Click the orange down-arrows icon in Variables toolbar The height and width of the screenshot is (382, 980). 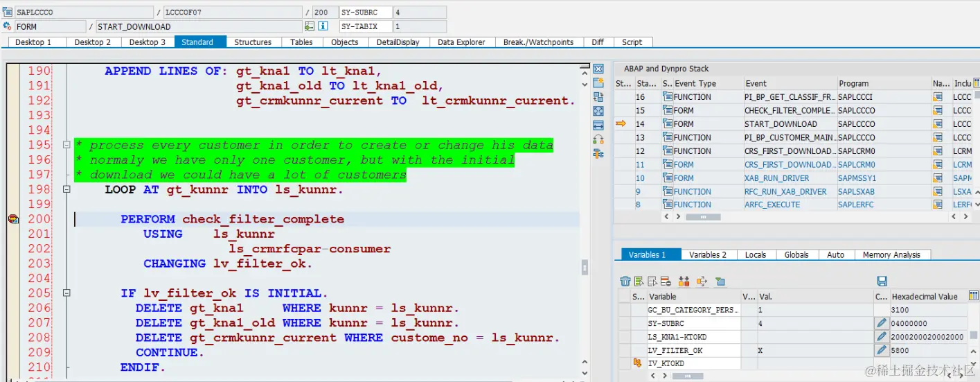click(684, 281)
